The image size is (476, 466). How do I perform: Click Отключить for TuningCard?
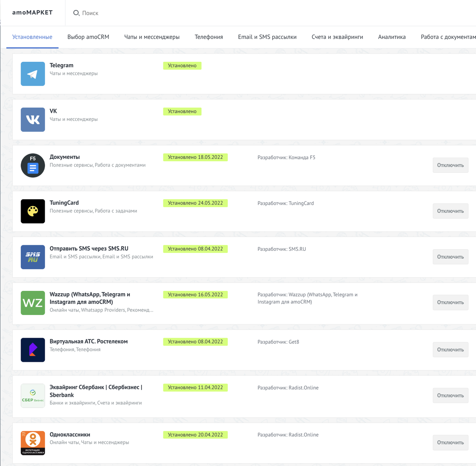pyautogui.click(x=451, y=211)
